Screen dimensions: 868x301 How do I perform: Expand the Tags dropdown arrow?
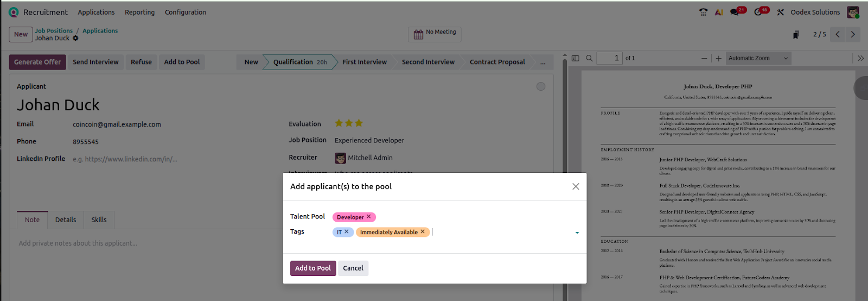coord(577,233)
